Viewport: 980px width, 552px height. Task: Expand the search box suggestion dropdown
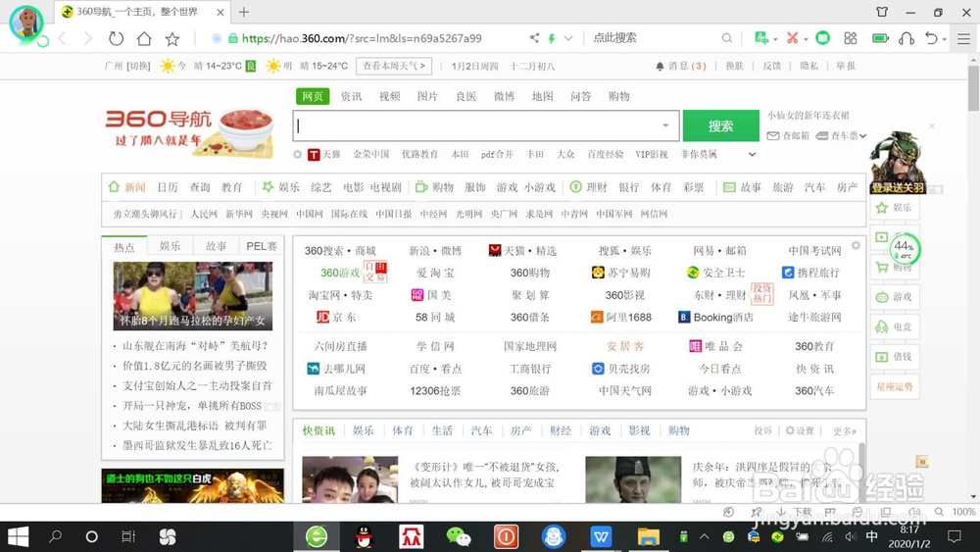(665, 125)
